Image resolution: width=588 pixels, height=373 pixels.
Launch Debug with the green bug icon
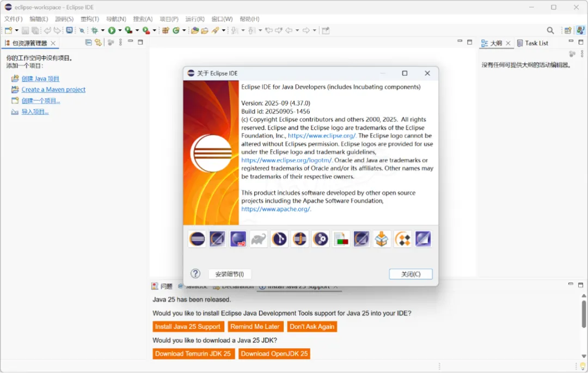[x=95, y=30]
